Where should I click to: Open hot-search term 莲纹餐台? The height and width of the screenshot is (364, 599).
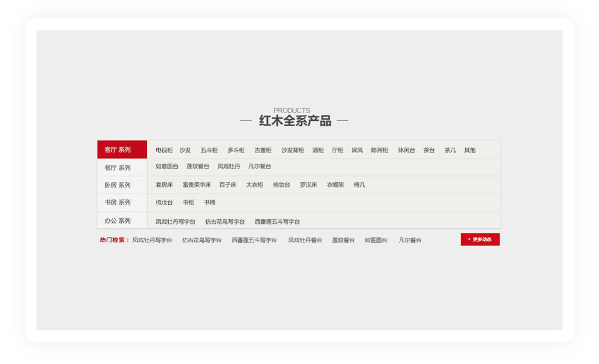tap(343, 240)
